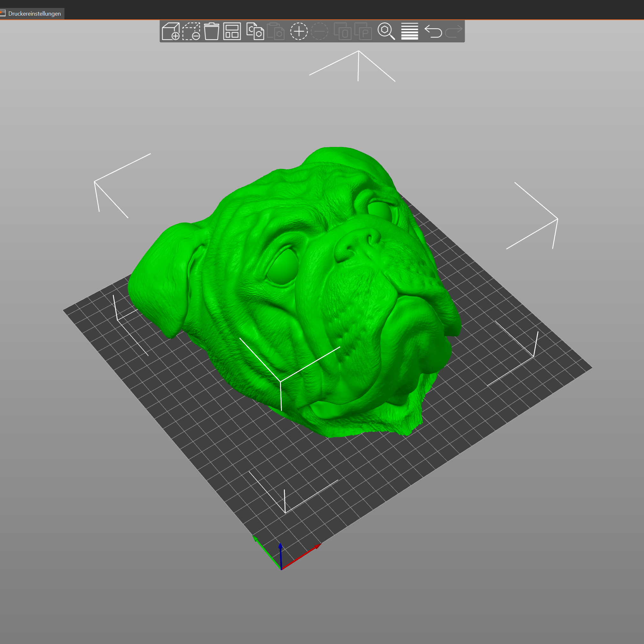Click the Add instance plus circle
Viewport: 644px width, 644px height.
[299, 31]
